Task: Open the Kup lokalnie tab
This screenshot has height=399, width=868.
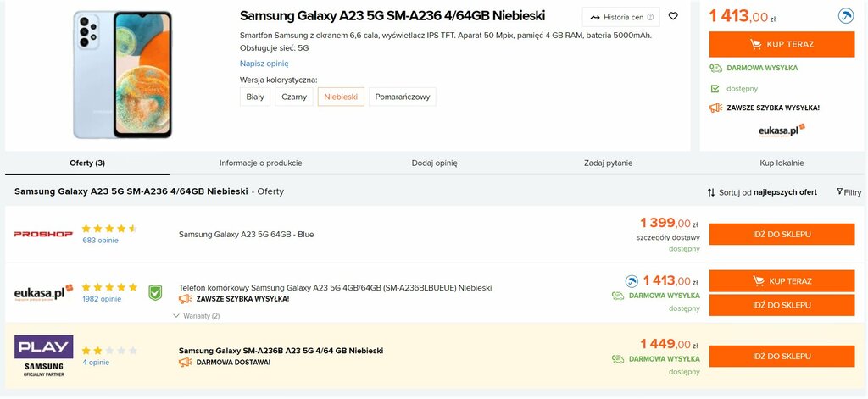Action: click(x=782, y=163)
